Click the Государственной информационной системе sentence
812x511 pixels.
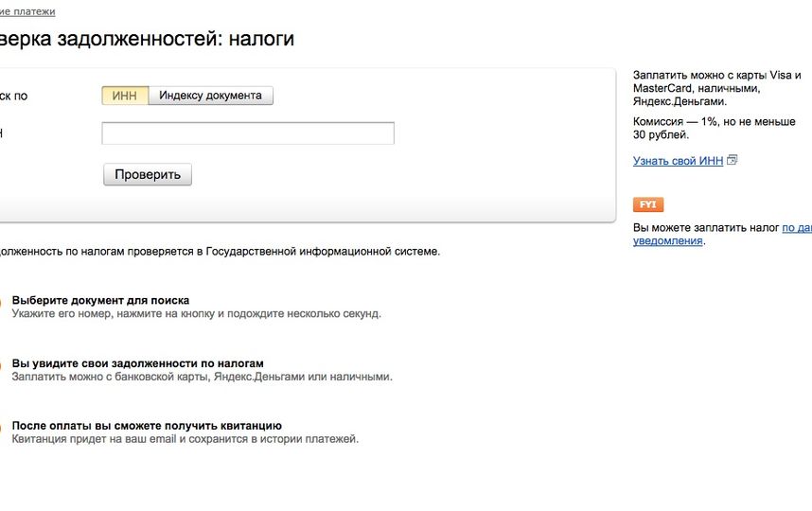[x=220, y=252]
